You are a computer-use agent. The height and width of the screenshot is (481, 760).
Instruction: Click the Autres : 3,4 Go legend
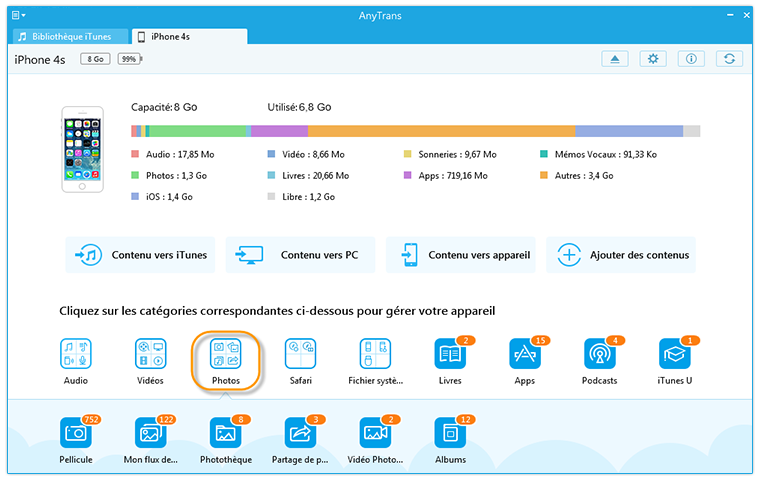pos(577,176)
